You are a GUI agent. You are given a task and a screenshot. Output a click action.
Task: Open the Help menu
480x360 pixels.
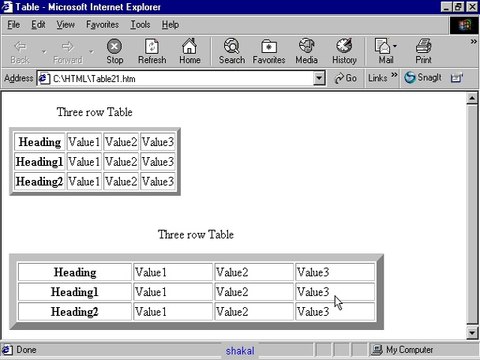click(x=170, y=25)
